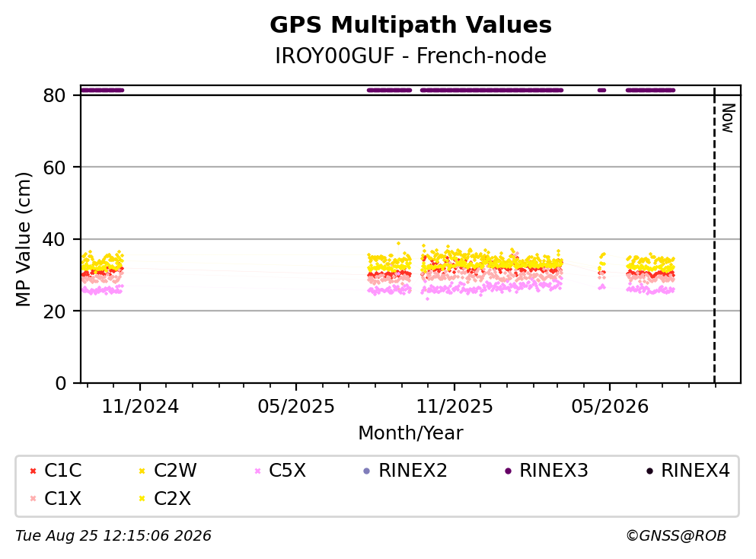Viewport: 756px width, 559px height.
Task: Click the 05/2026 x-axis tick label
Action: pyautogui.click(x=610, y=407)
